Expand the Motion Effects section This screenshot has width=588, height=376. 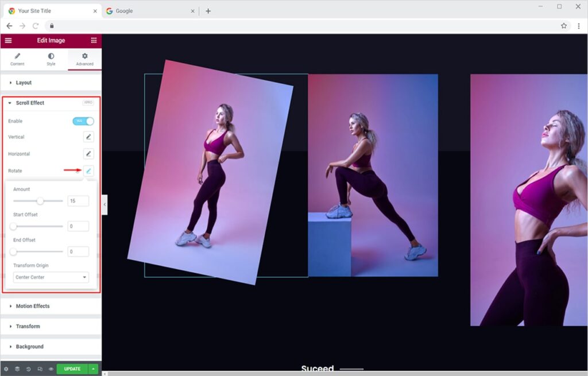33,306
